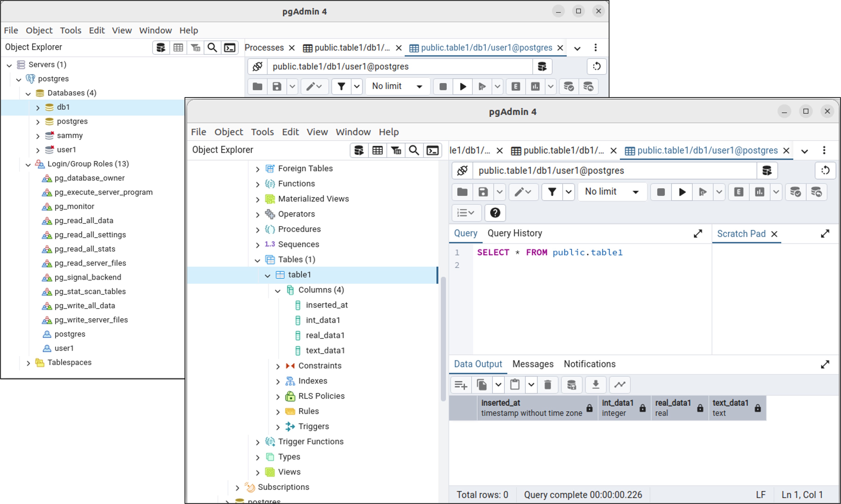Switch to the Messages tab
Viewport: 841px width, 504px height.
[x=533, y=364]
